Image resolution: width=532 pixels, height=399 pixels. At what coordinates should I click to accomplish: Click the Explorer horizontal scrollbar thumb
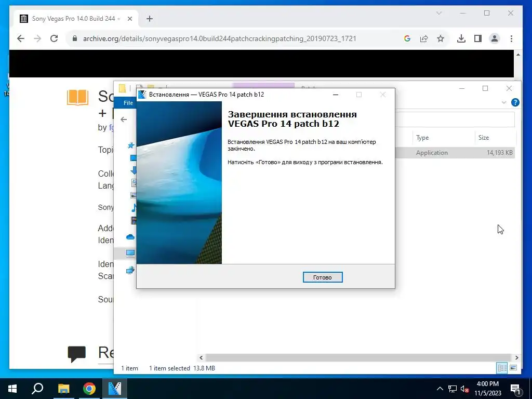(x=358, y=357)
